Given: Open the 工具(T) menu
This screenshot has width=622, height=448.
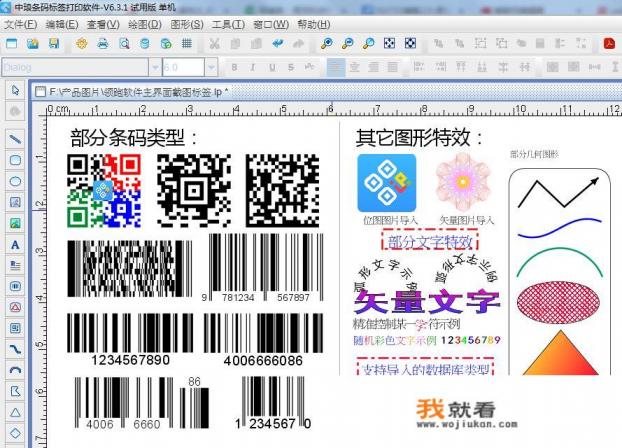Looking at the screenshot, I should coord(229,24).
